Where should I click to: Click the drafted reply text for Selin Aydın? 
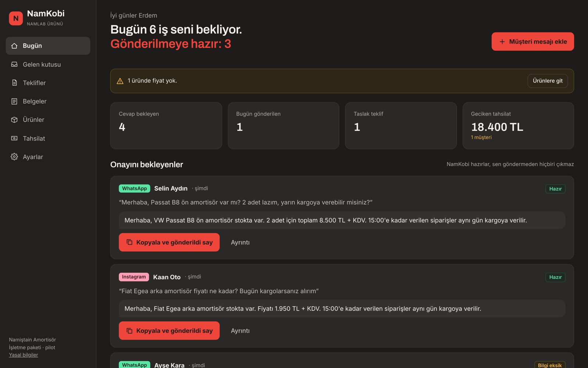(x=342, y=220)
